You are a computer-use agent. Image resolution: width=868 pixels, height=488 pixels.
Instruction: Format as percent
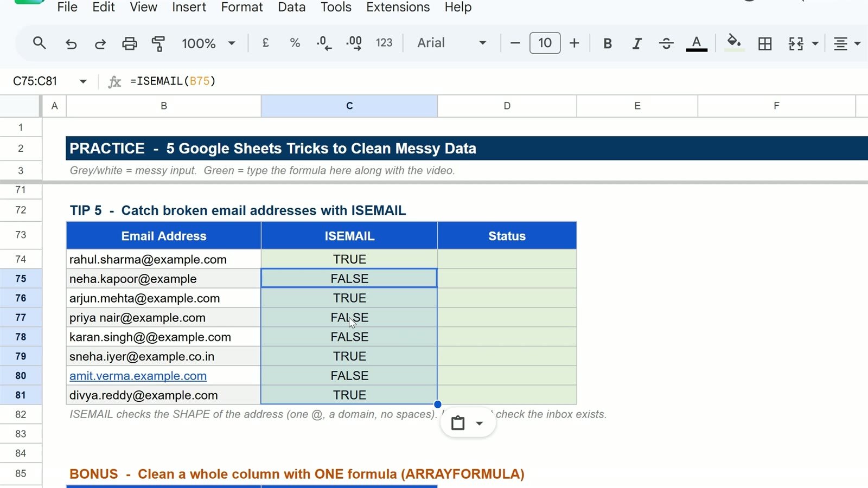coord(295,43)
